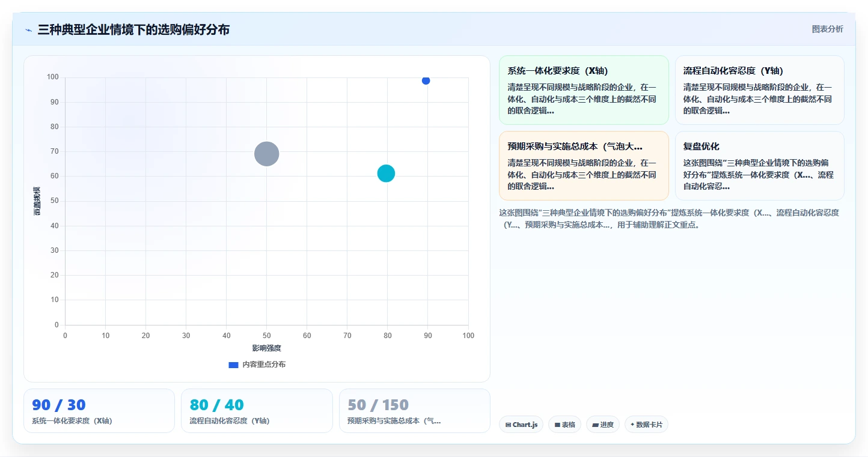Screen dimensions: 868x457
Task: Click the 图表分析 label in header
Action: tap(827, 29)
